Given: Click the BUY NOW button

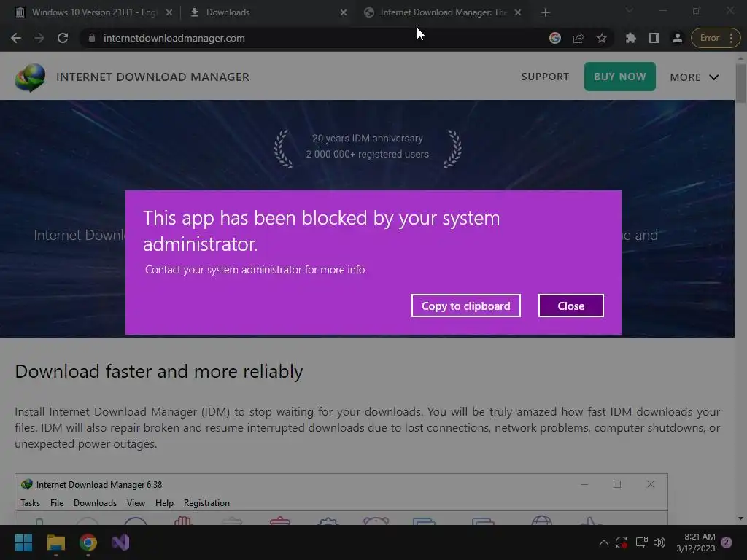Looking at the screenshot, I should (620, 76).
